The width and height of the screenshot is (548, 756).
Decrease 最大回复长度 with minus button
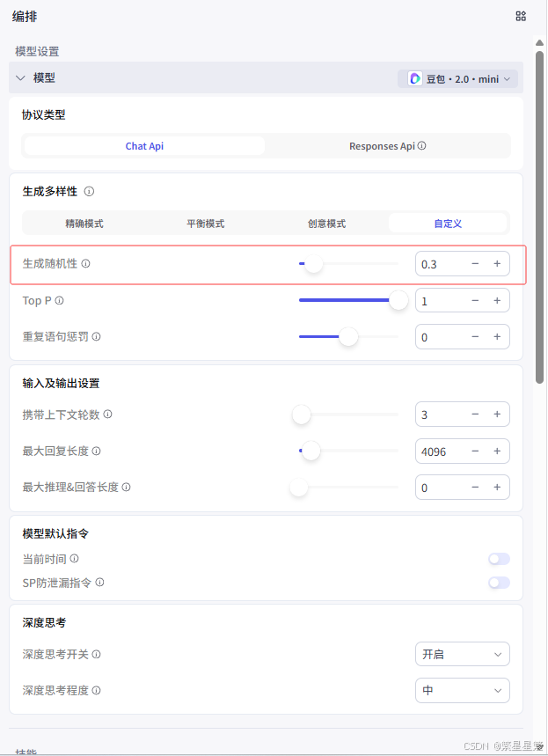475,451
